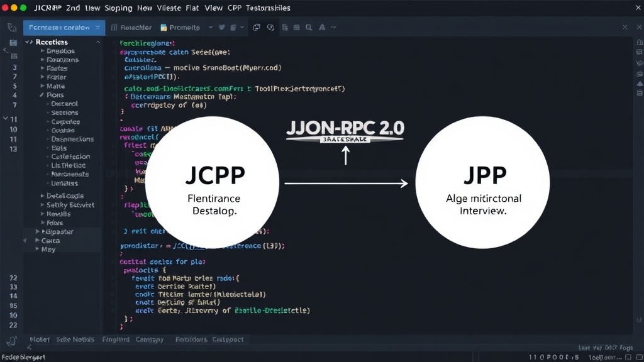Click the list view icon before search
The width and height of the screenshot is (644, 362).
297,28
